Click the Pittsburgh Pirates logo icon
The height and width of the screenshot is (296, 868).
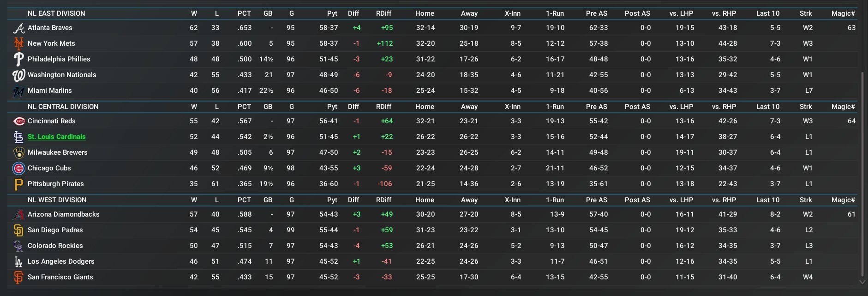(x=18, y=184)
